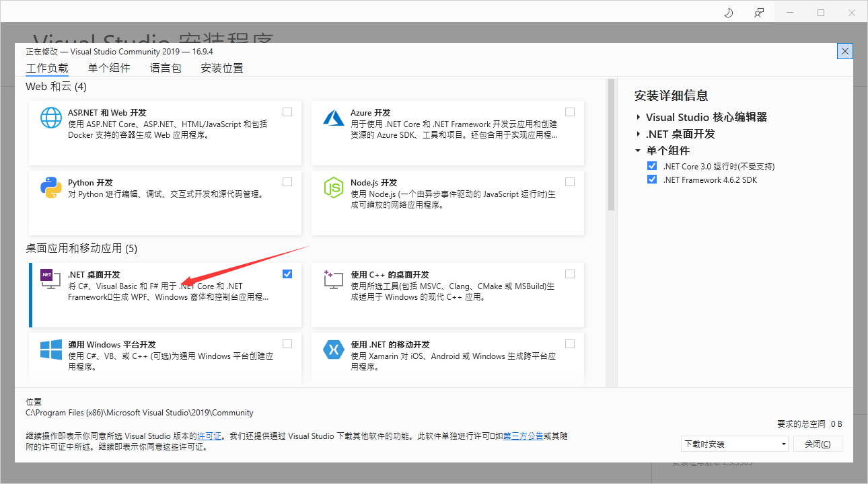Click the Universal Windows platform logo icon
Viewport: 868px width, 484px height.
click(51, 349)
